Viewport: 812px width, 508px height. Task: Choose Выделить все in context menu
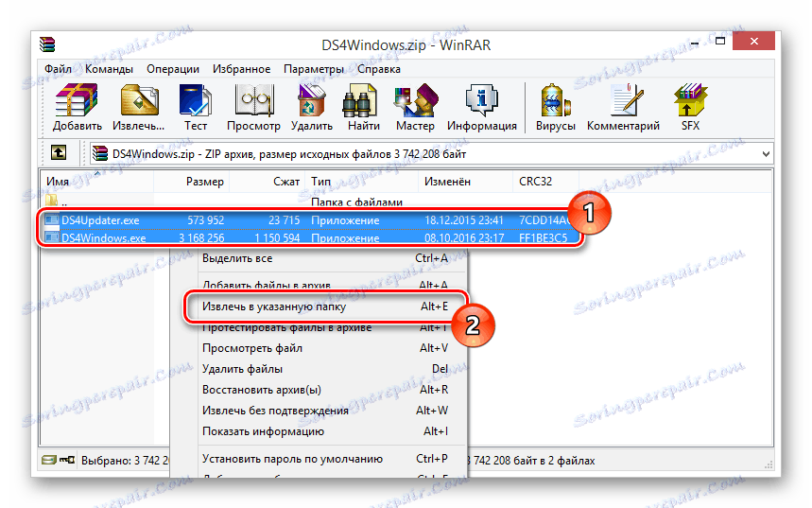(324, 258)
